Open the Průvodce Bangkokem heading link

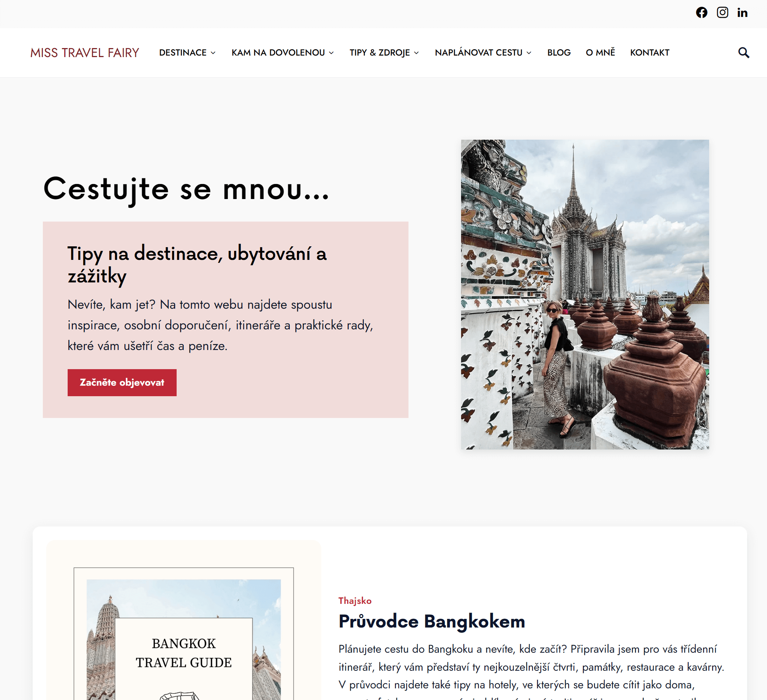[432, 621]
